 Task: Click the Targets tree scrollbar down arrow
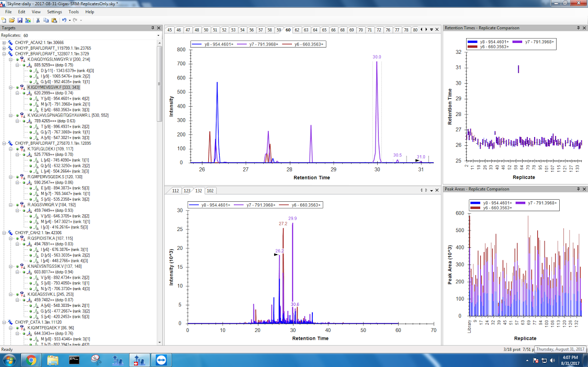click(x=160, y=342)
